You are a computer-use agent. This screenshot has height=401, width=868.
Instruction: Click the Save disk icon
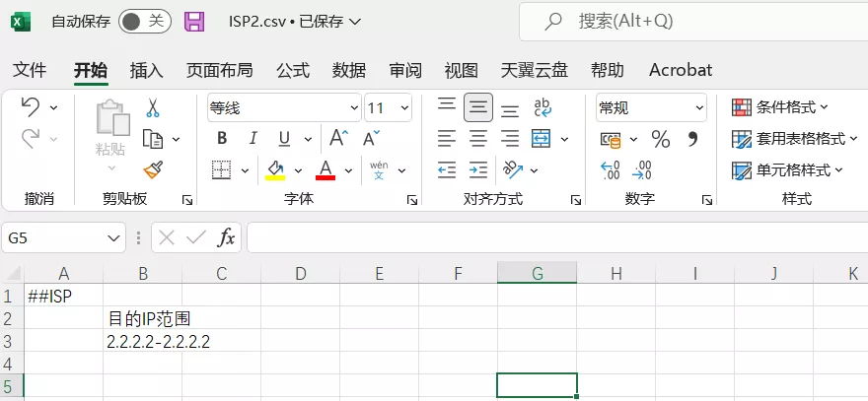[194, 21]
